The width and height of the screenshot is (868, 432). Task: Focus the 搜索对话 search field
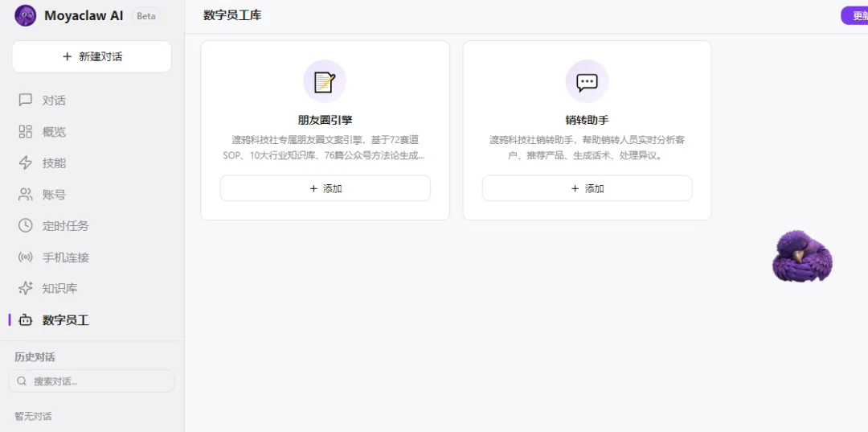[x=92, y=381]
